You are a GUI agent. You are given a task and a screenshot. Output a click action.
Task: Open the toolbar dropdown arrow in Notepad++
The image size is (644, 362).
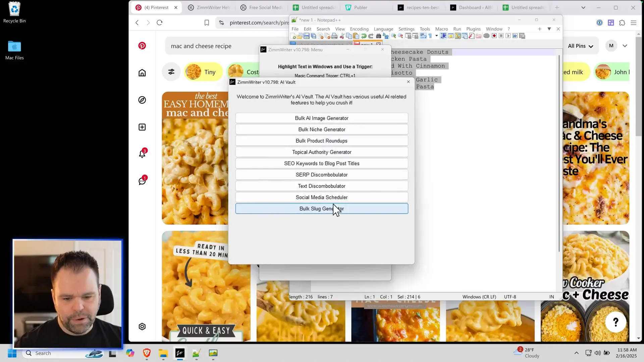(x=436, y=36)
